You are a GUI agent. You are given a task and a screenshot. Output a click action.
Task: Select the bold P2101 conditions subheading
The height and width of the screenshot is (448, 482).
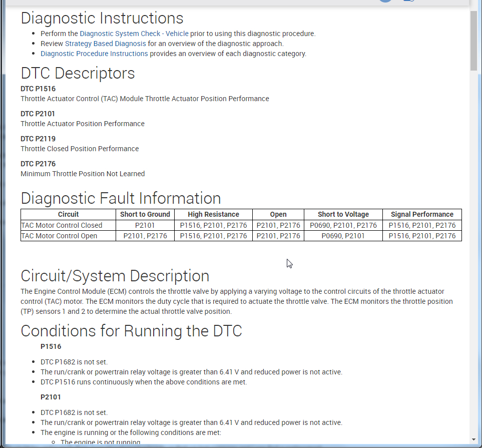[51, 397]
